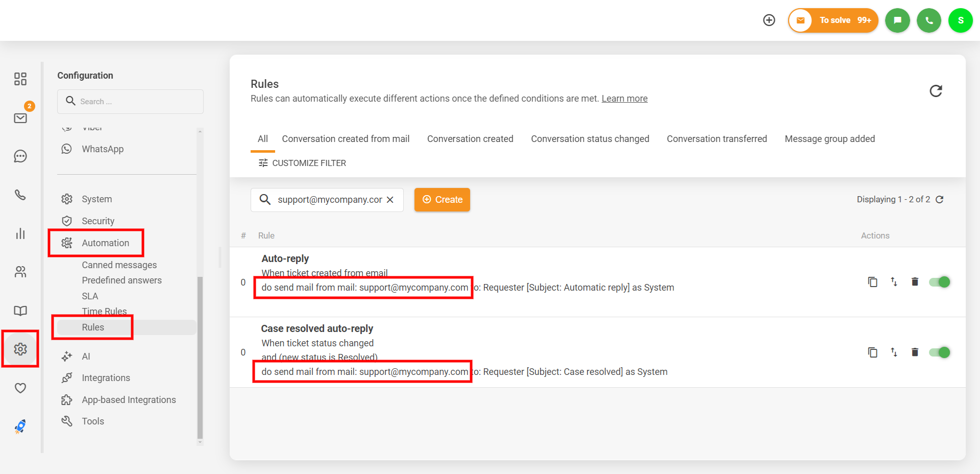Expand the Automation section in Configuration
The height and width of the screenshot is (474, 980).
pyautogui.click(x=105, y=243)
